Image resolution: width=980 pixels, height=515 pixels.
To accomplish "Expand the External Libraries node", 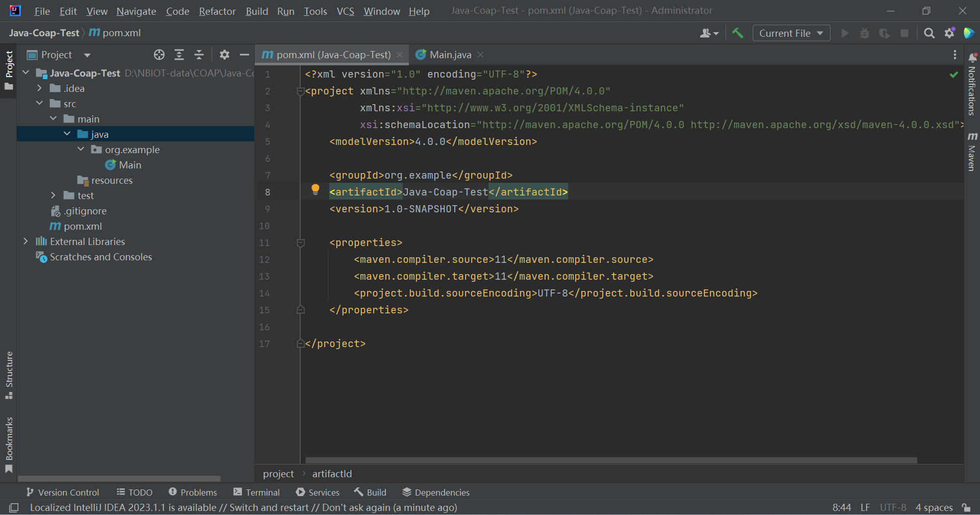I will pos(26,241).
